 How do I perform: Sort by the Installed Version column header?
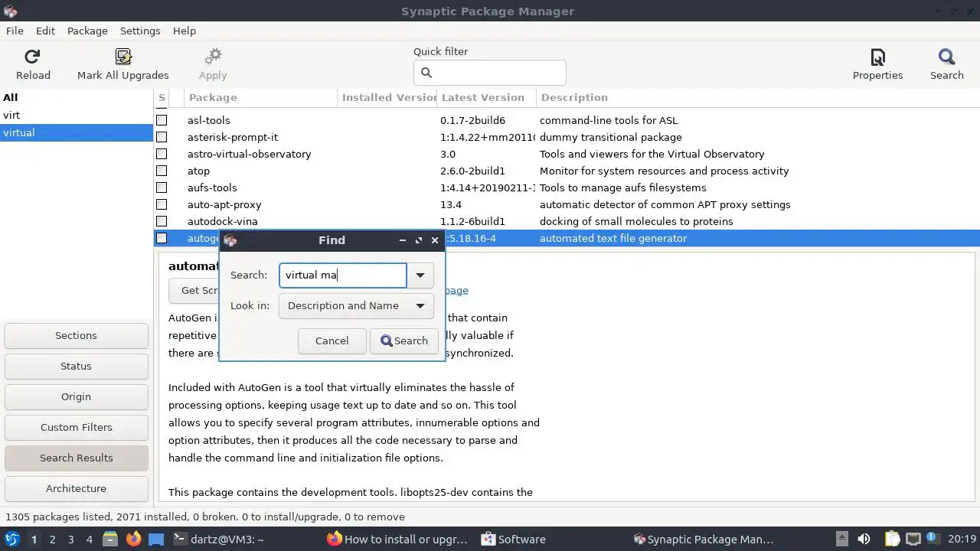point(387,97)
